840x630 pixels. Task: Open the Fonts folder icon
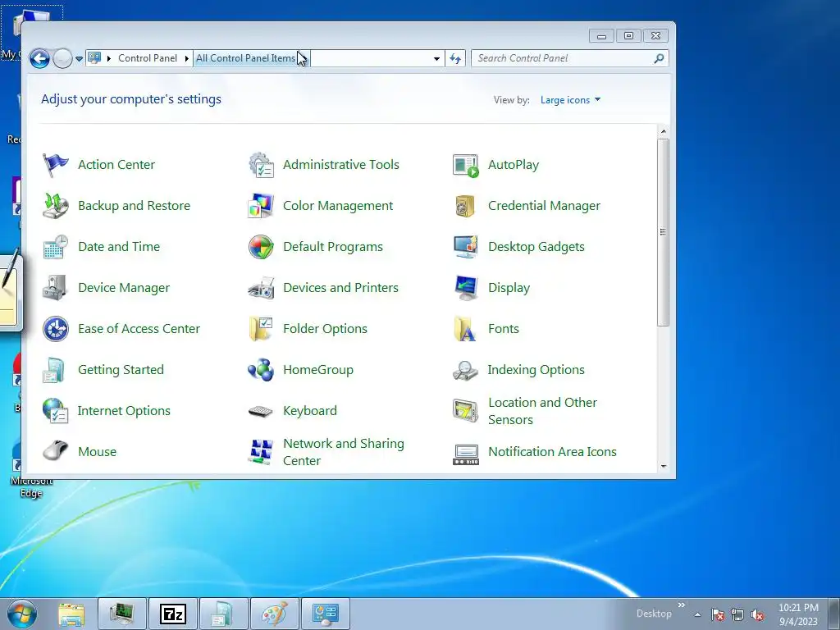click(x=466, y=328)
